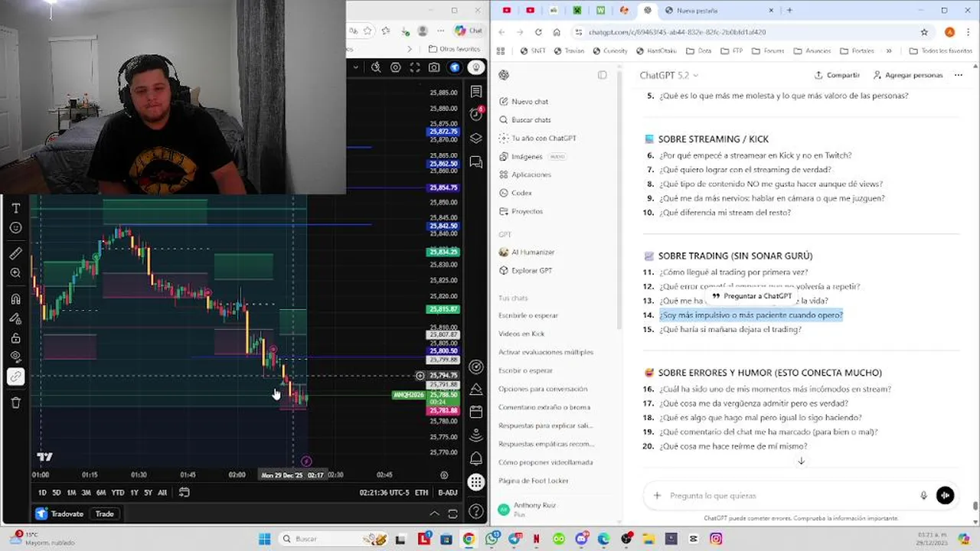
Task: Click the quick search icon in chart top bar
Action: pyautogui.click(x=376, y=67)
